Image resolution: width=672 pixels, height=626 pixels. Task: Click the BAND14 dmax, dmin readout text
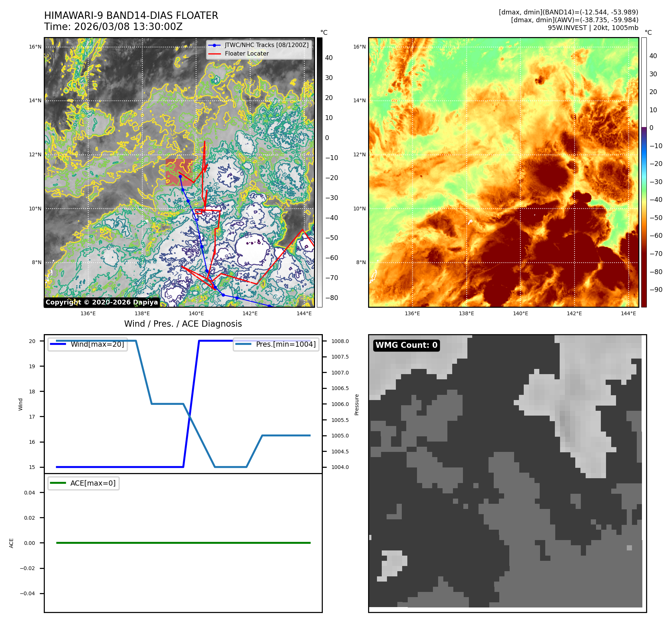pos(568,12)
